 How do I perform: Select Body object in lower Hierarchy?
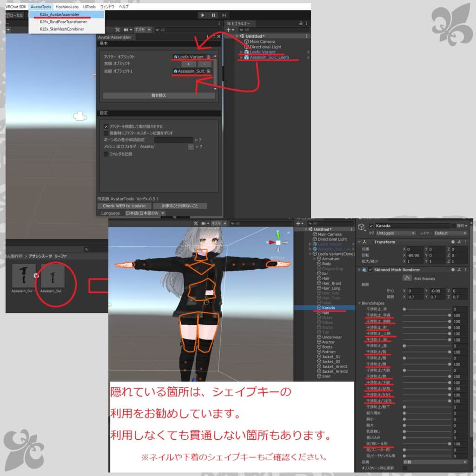326,264
